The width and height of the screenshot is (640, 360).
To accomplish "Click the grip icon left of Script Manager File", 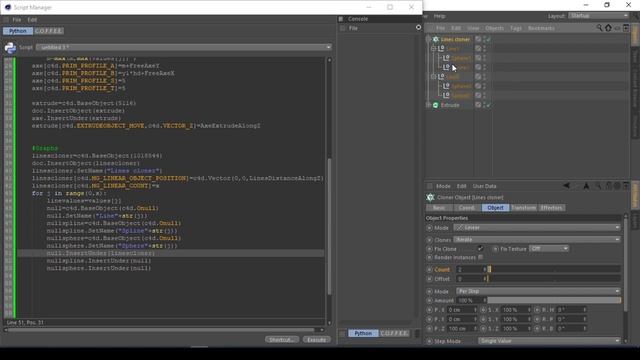I will point(6,20).
